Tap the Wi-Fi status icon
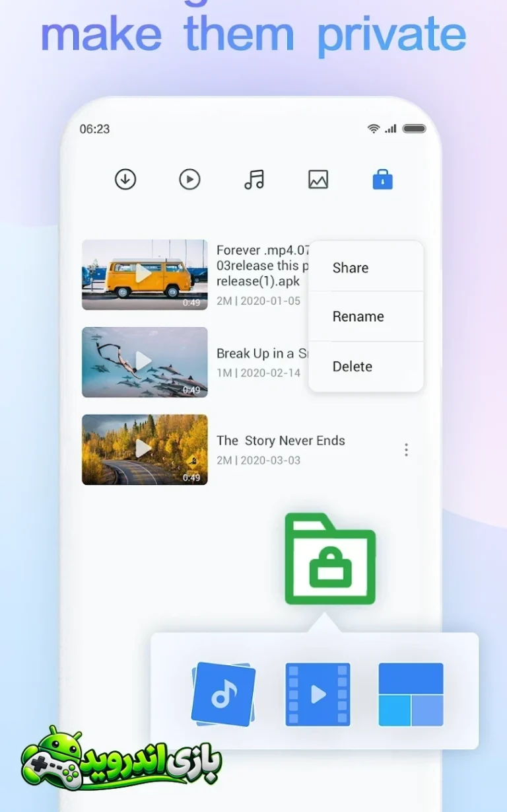 374,129
